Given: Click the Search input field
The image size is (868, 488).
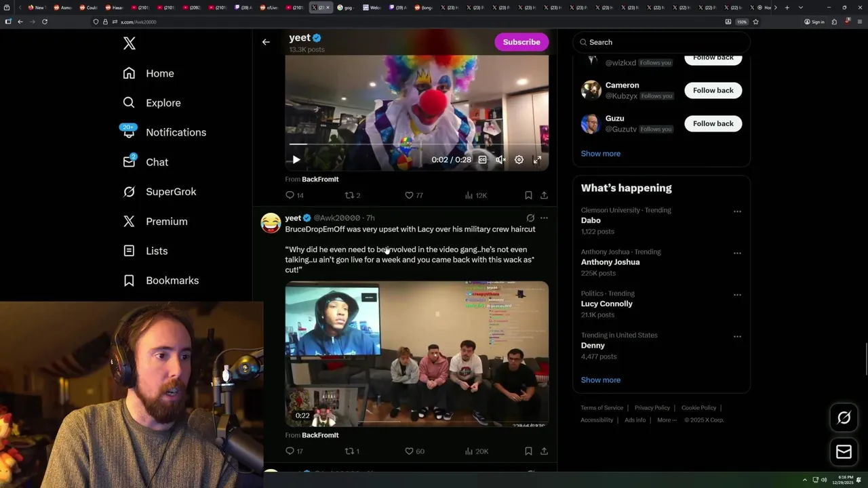Looking at the screenshot, I should (x=661, y=42).
